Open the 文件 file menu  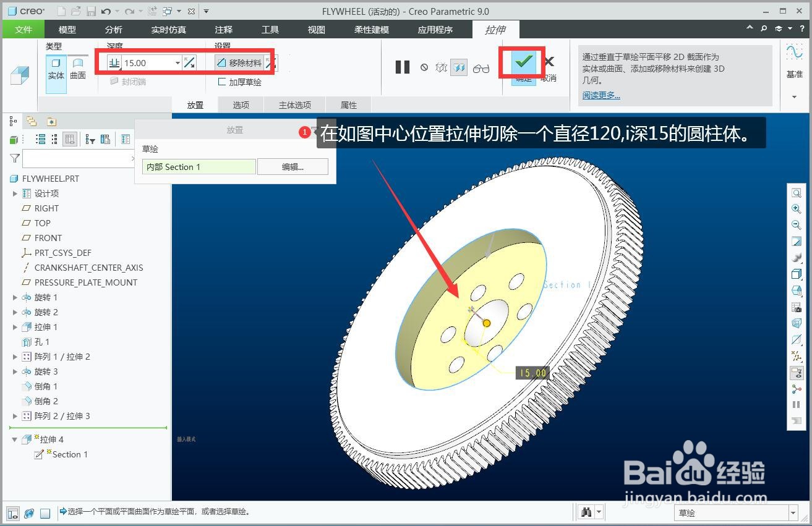(24, 29)
